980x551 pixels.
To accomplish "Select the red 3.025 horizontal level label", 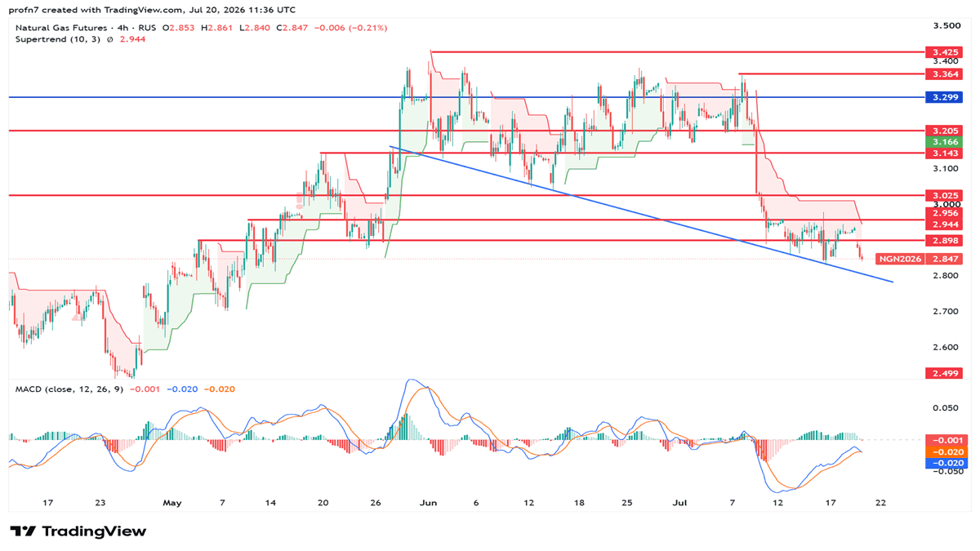I will pos(945,195).
